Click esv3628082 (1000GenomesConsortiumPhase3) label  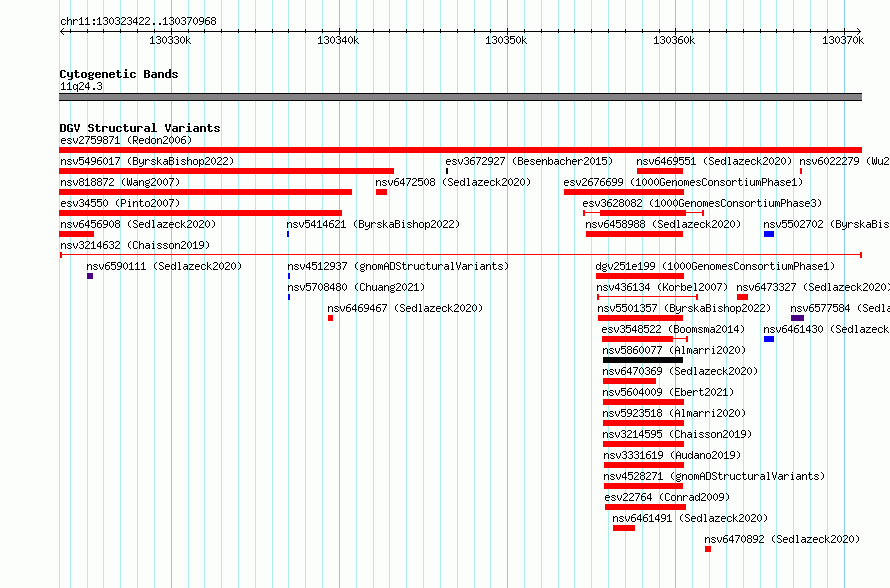pos(702,203)
